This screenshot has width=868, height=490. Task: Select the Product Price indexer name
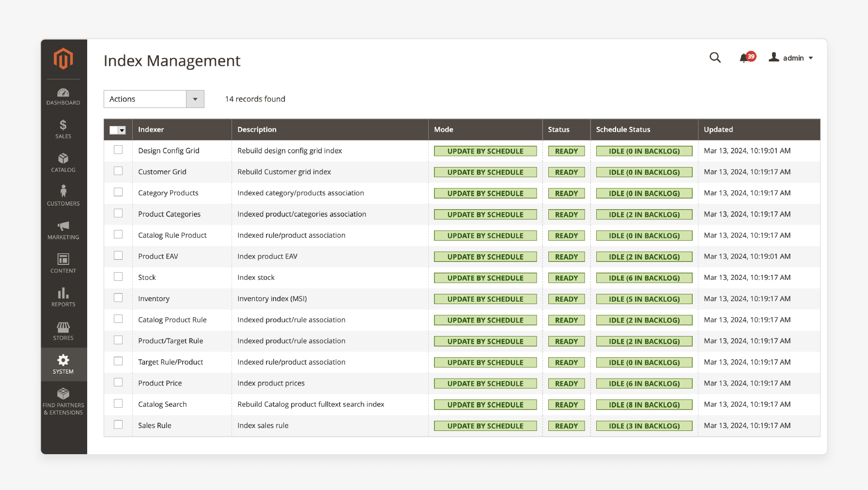click(x=160, y=383)
